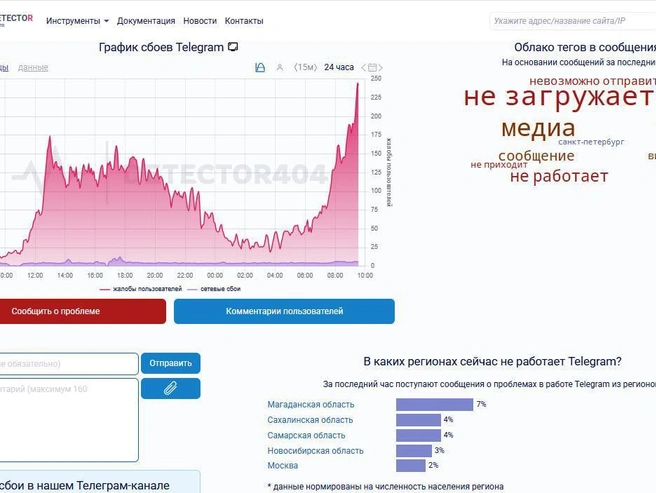
Task: Click tag 'не работает' in tag cloud
Action: [559, 176]
